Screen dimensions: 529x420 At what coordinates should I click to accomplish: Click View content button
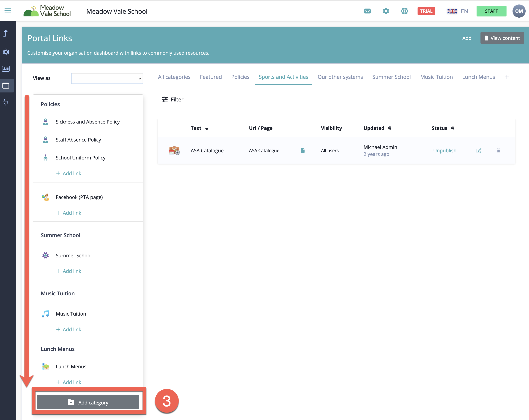(x=502, y=38)
